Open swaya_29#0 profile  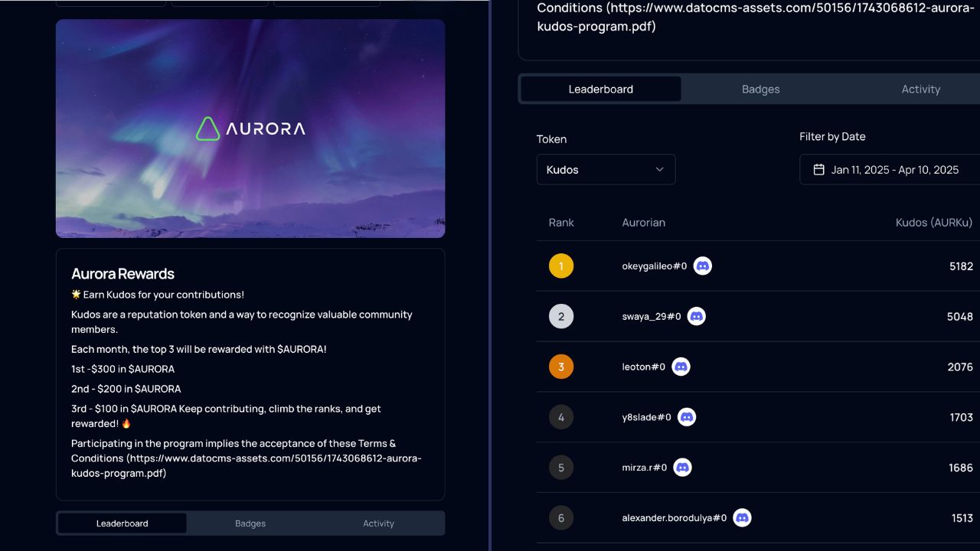pos(652,317)
